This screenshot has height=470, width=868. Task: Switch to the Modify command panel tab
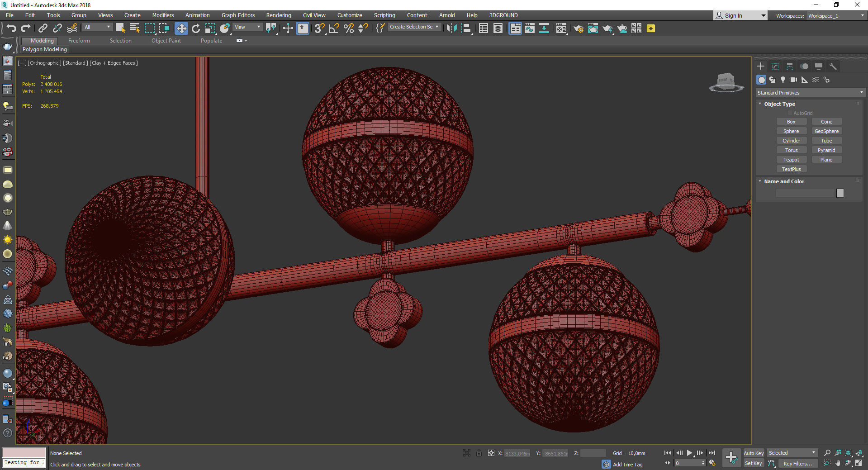pos(775,66)
